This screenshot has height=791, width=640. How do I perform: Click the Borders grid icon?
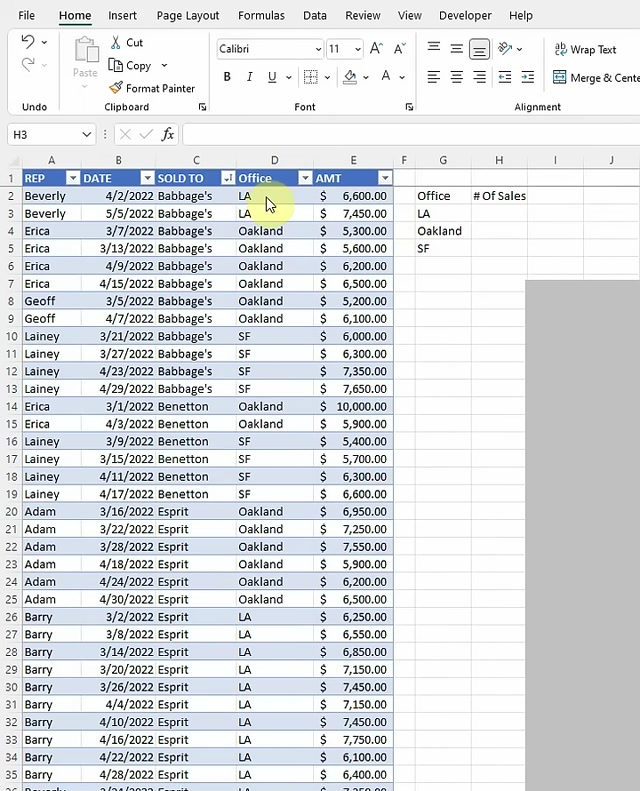click(311, 77)
